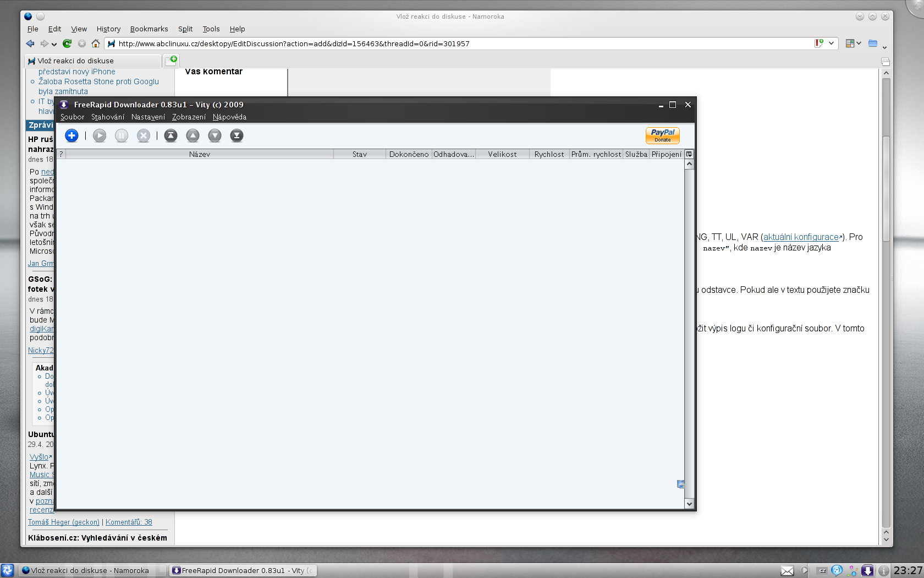The width and height of the screenshot is (924, 578).
Task: Click the cancel download toolbar button
Action: tap(144, 135)
